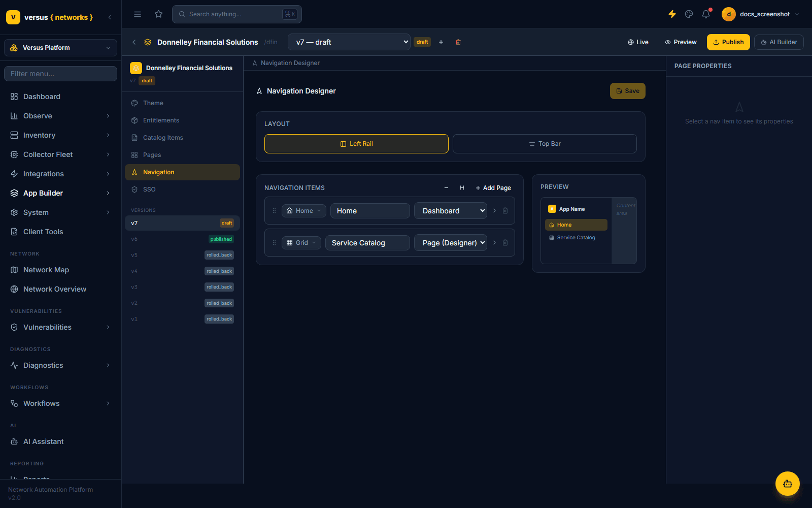The image size is (812, 508).
Task: Click the back chevron beside Donnelley Financial Solutions
Action: 134,42
